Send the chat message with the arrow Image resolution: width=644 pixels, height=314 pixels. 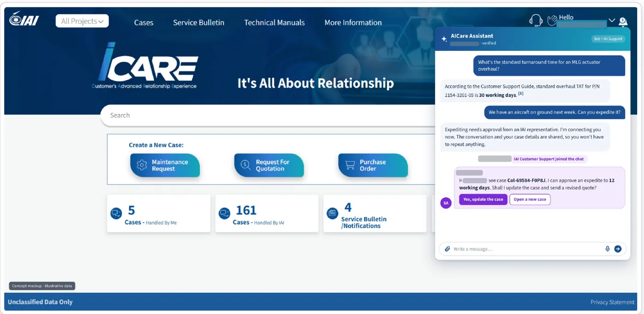[618, 249]
